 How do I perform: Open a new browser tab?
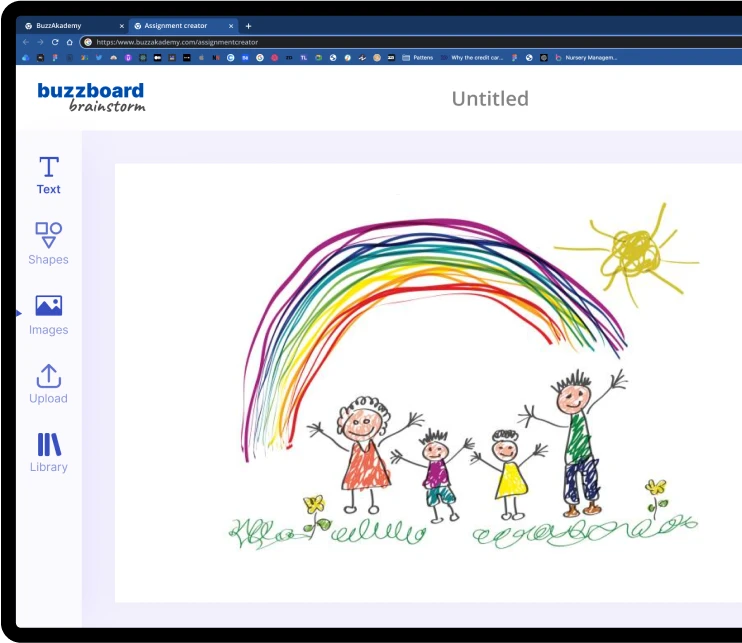249,25
